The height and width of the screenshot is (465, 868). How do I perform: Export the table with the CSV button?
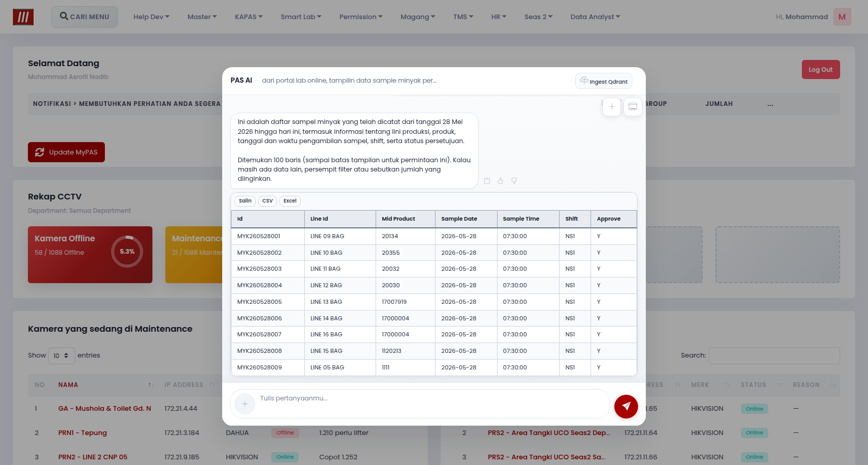coord(268,201)
